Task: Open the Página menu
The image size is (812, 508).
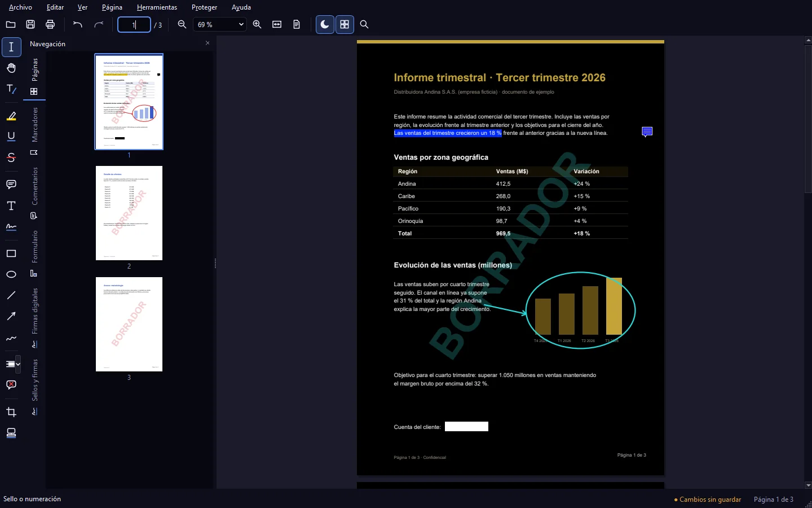Action: [x=112, y=7]
